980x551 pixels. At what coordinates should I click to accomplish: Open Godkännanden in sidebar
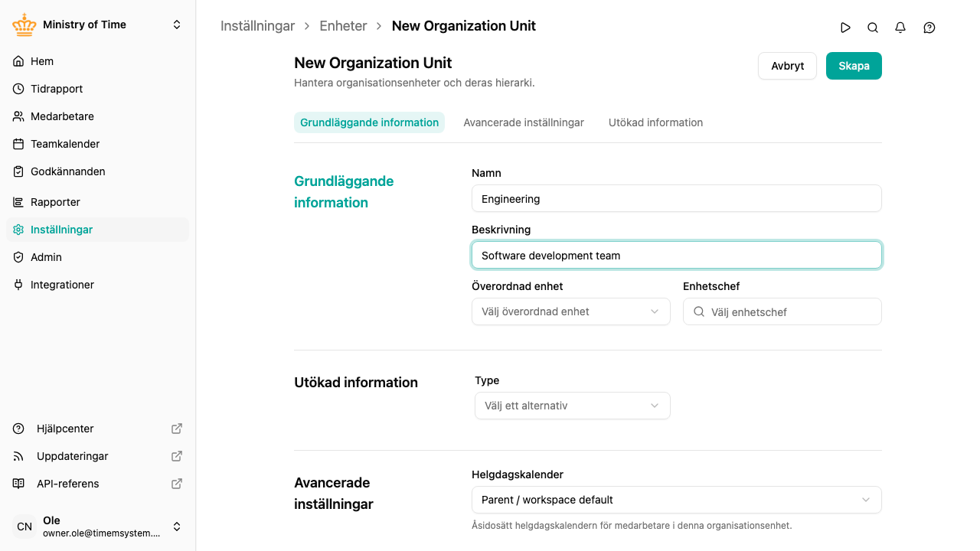point(98,171)
